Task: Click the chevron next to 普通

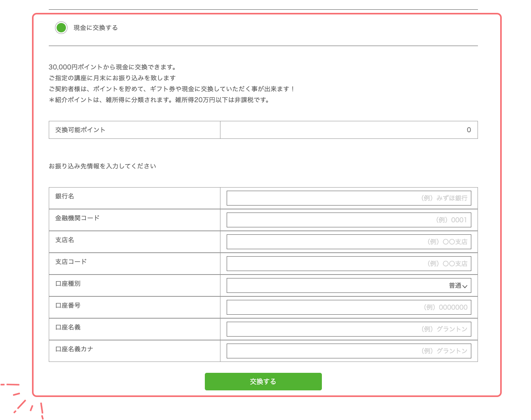Action: click(465, 285)
